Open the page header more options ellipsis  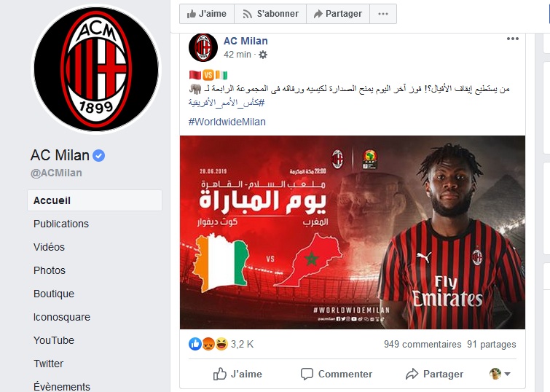click(x=383, y=14)
